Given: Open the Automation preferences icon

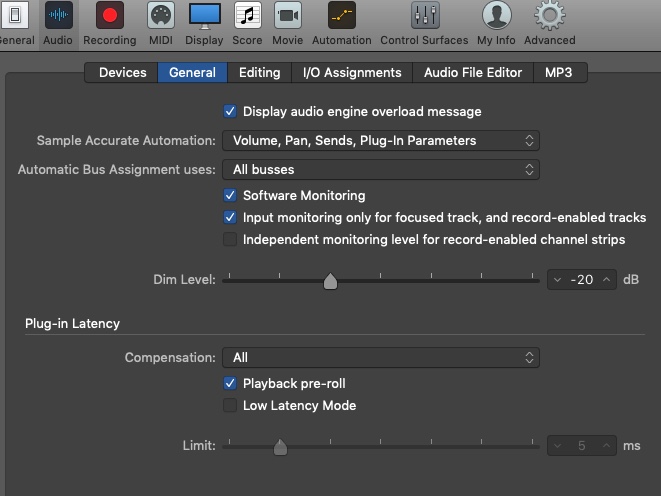Looking at the screenshot, I should point(341,15).
